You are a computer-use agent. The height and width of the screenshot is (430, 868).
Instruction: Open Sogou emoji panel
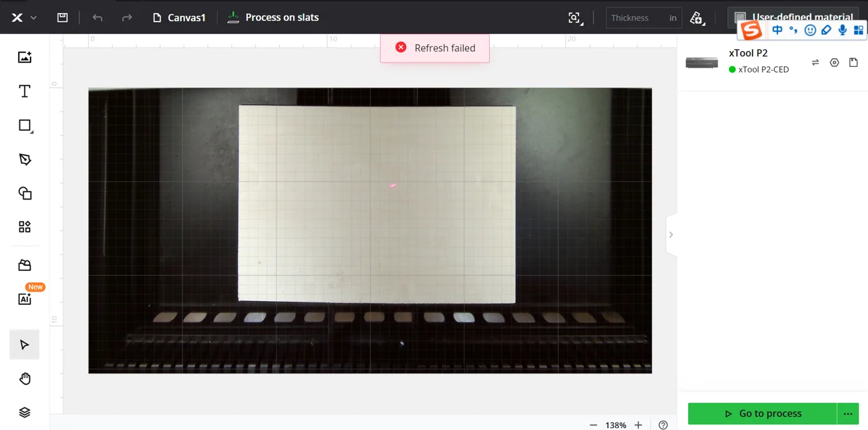(810, 30)
